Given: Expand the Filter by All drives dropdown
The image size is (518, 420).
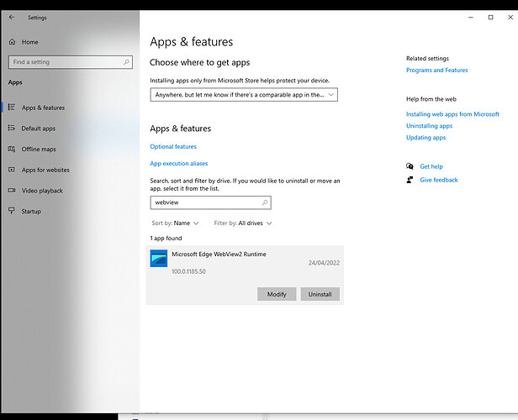Looking at the screenshot, I should coord(243,223).
